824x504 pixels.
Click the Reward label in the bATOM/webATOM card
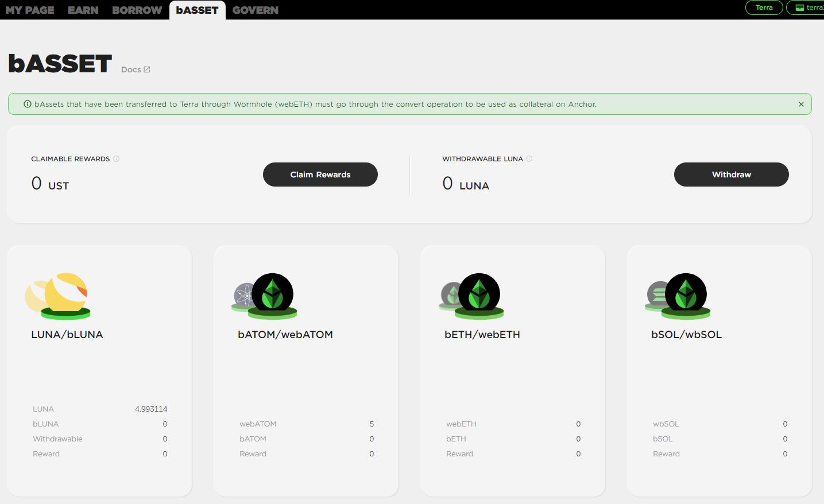pyautogui.click(x=253, y=454)
